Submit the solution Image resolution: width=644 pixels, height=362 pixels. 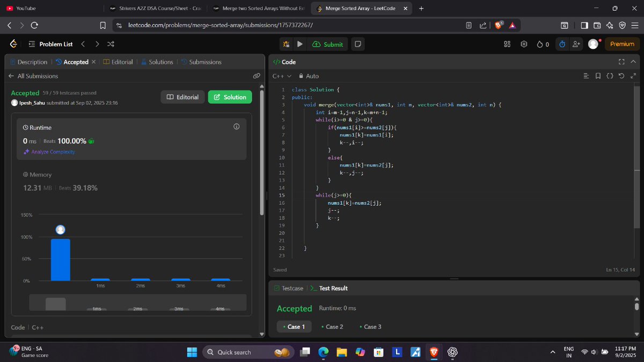point(327,44)
